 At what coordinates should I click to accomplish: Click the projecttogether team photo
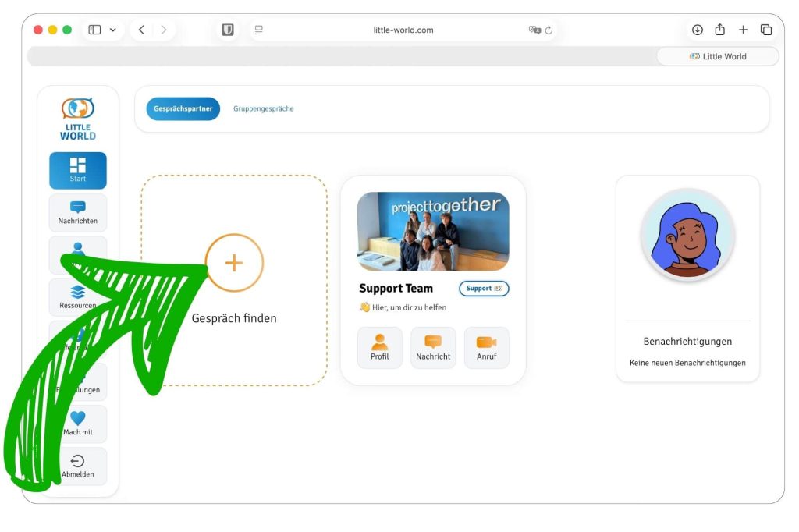(433, 232)
